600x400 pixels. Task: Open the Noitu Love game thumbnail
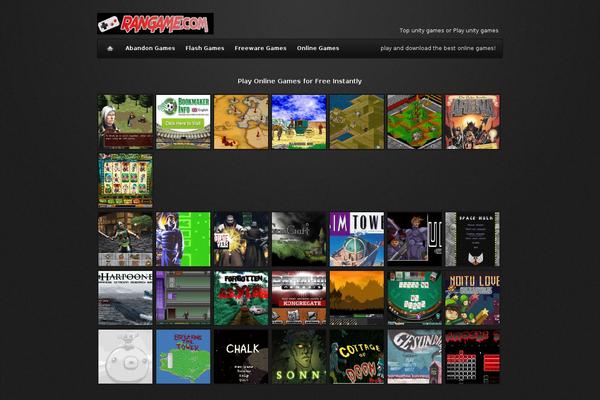pos(472,298)
